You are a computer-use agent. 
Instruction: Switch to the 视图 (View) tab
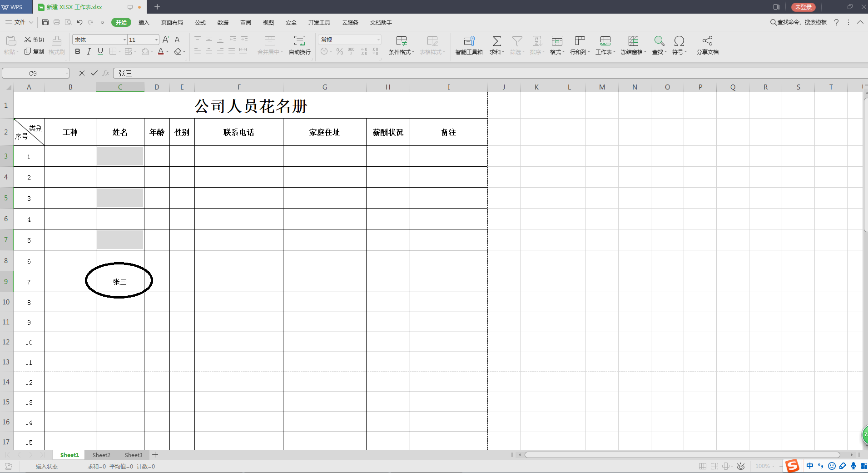coord(268,22)
